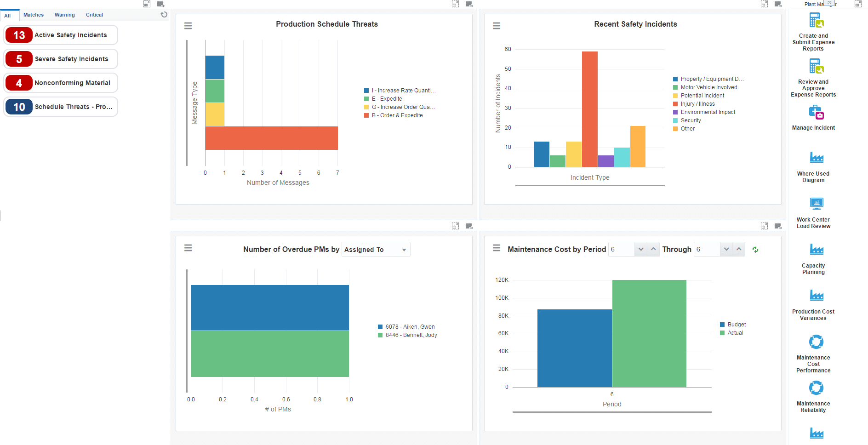Open the Through period dropdown arrow
The height and width of the screenshot is (445, 868).
coord(726,249)
